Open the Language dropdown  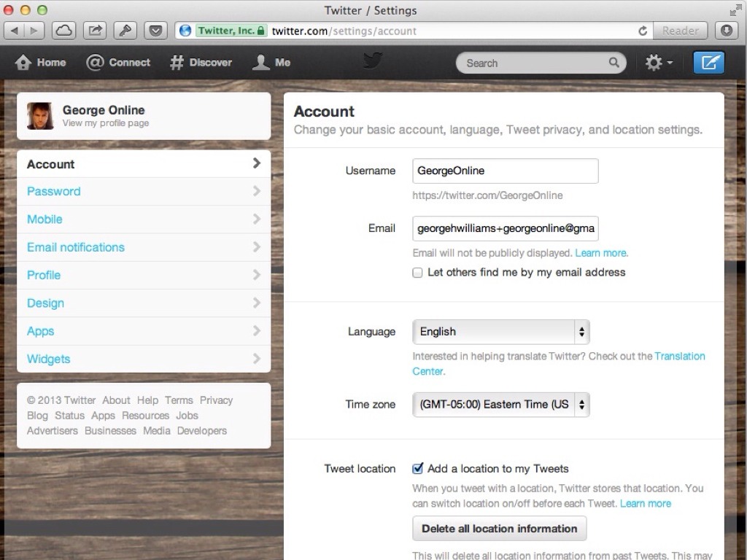coord(501,332)
